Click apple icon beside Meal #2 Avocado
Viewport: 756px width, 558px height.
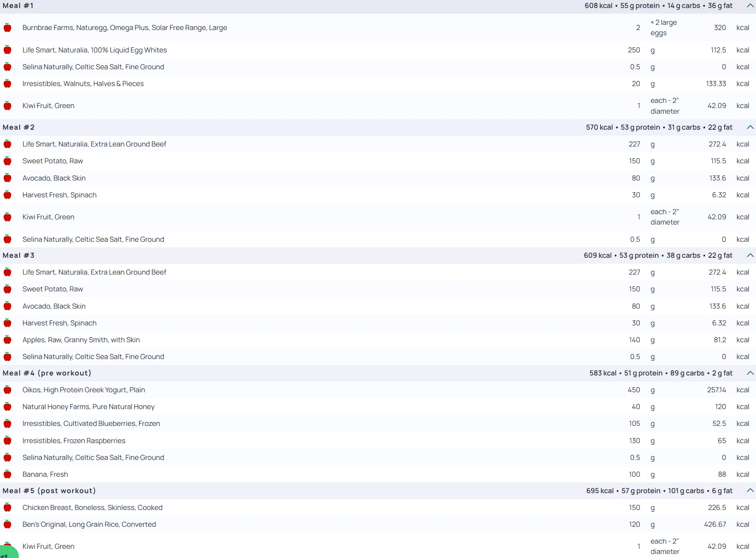click(7, 178)
